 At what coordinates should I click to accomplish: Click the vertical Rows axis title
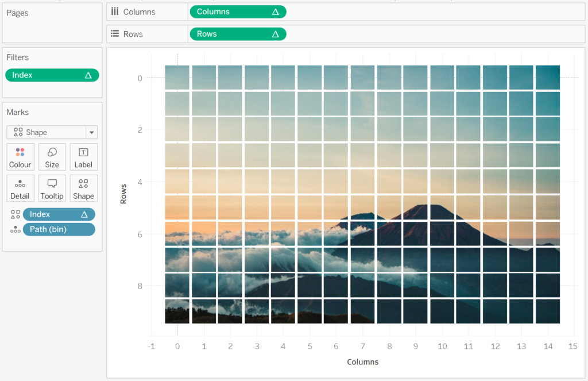[123, 194]
